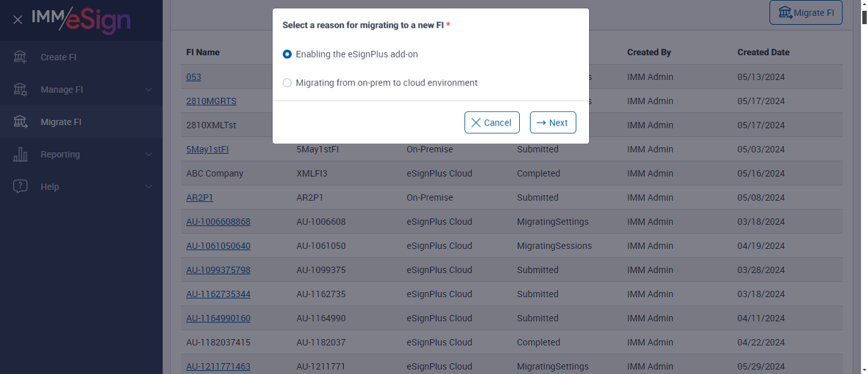This screenshot has width=868, height=374.
Task: Select Migrating from on-prem to cloud option
Action: click(x=287, y=83)
